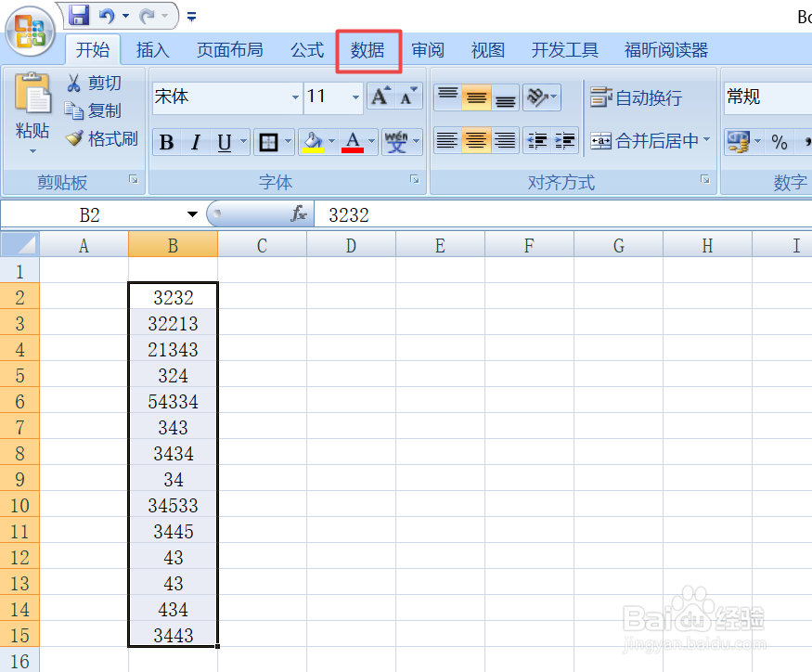812x672 pixels.
Task: Click the formula bar showing 3232
Action: click(563, 214)
